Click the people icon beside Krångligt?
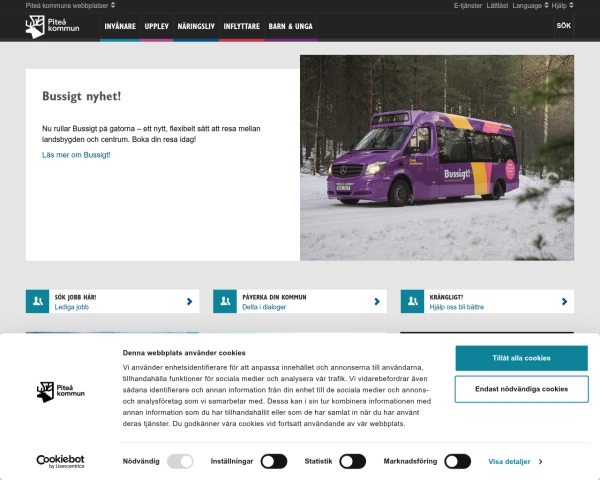600x480 pixels. pos(412,301)
